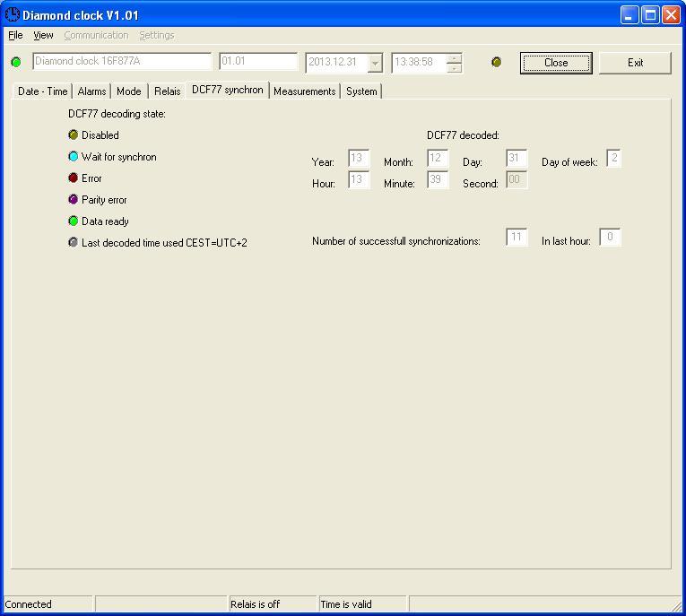Select the System tab
The width and height of the screenshot is (686, 616).
click(x=361, y=91)
